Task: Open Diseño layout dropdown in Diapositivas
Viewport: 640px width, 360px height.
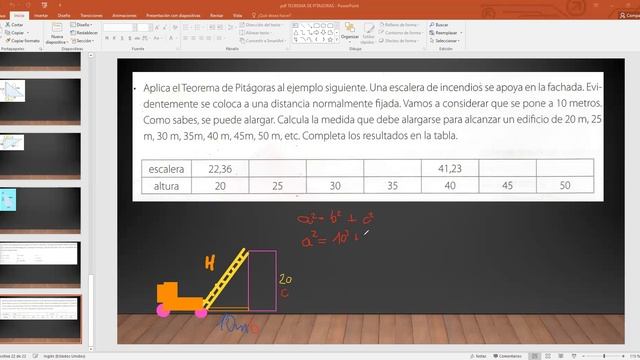Action: click(82, 25)
